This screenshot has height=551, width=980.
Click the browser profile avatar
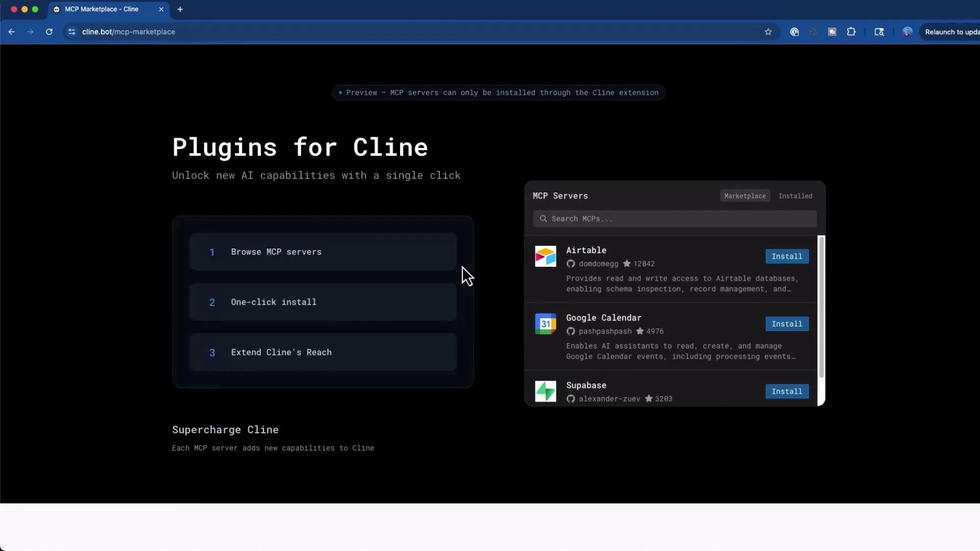click(x=907, y=32)
